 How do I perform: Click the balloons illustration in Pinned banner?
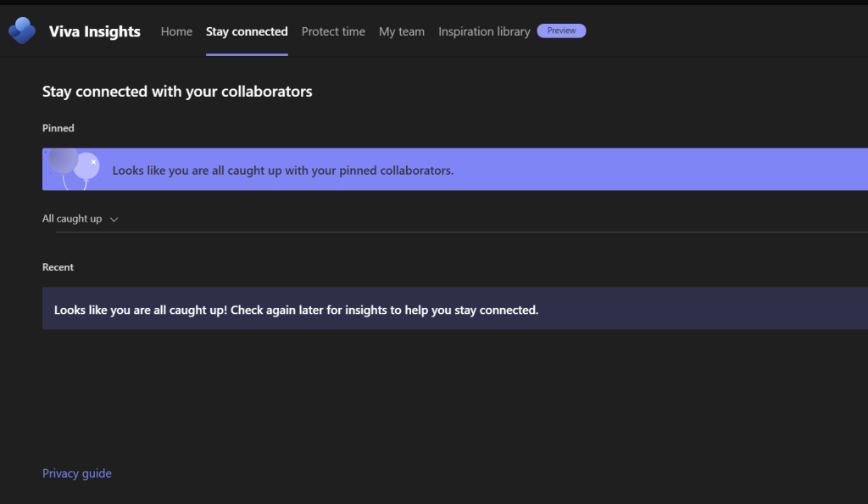point(74,168)
